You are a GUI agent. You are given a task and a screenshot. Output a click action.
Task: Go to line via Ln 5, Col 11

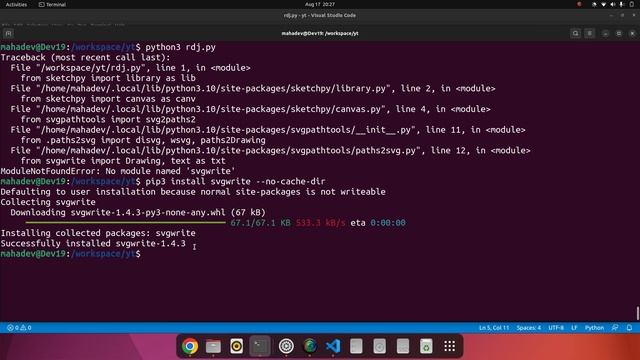tap(494, 328)
